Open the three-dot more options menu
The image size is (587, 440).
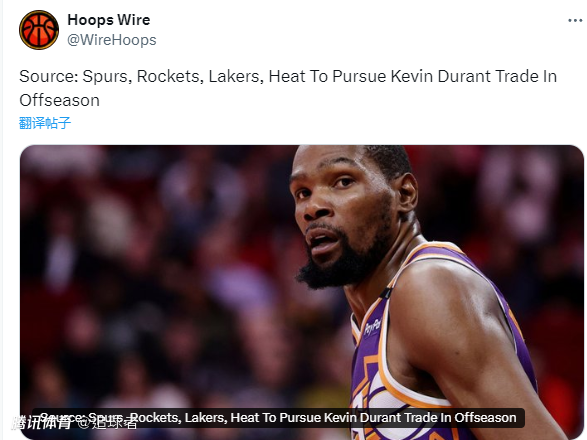575,21
